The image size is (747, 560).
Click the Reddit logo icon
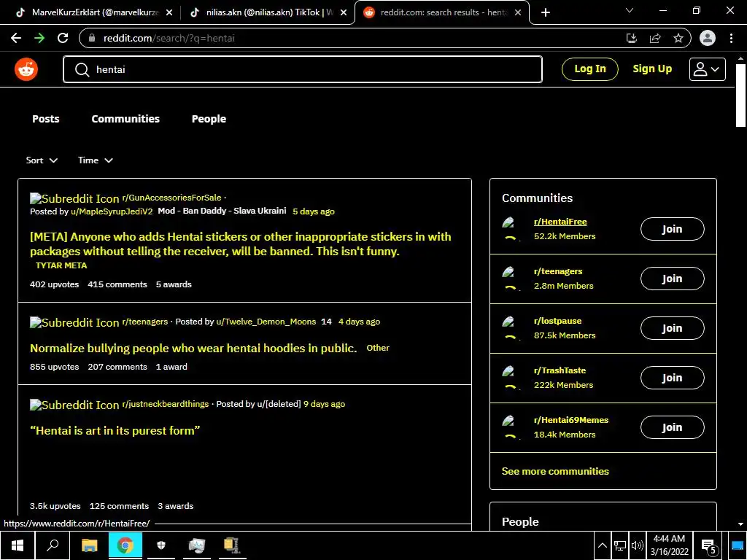26,69
